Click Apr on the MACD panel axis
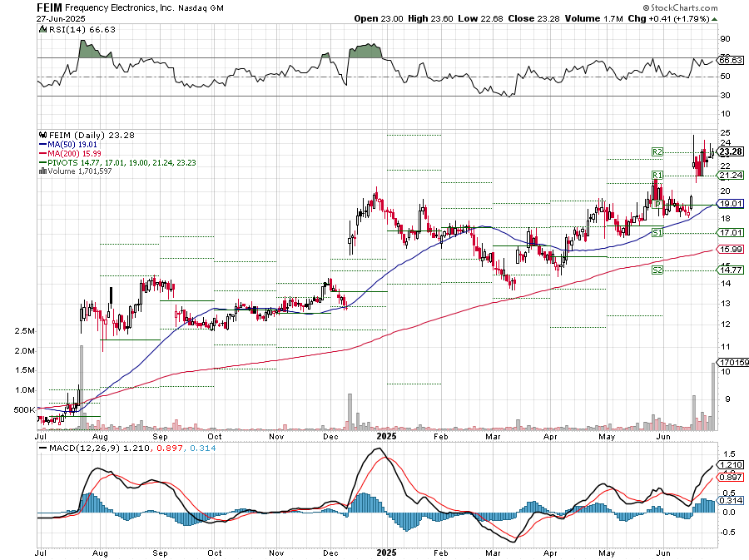The image size is (749, 560). tap(550, 553)
